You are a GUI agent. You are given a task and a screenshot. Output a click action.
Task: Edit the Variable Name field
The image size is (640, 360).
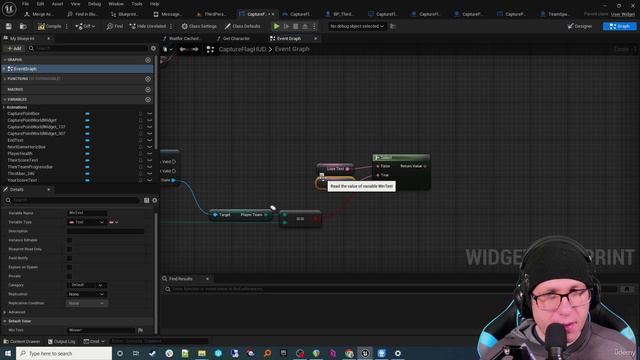87,213
